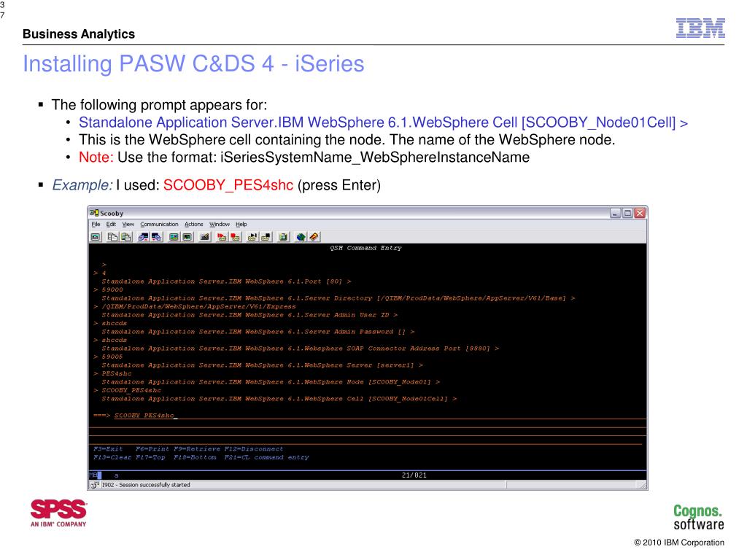Click the terminal WebSphere Cell [SCOOBY_Node01Cell] prompt line
The image size is (747, 560).
279,399
